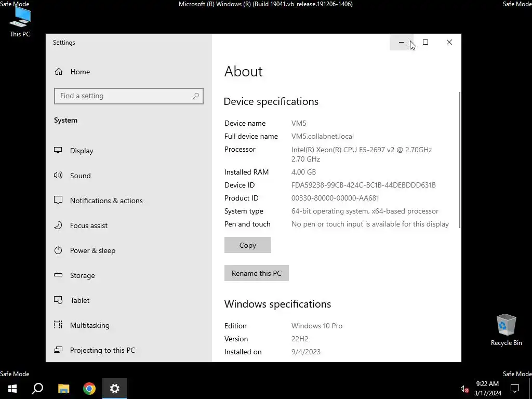532x399 pixels.
Task: Click Installed RAM value 4.00 GB
Action: [303, 172]
